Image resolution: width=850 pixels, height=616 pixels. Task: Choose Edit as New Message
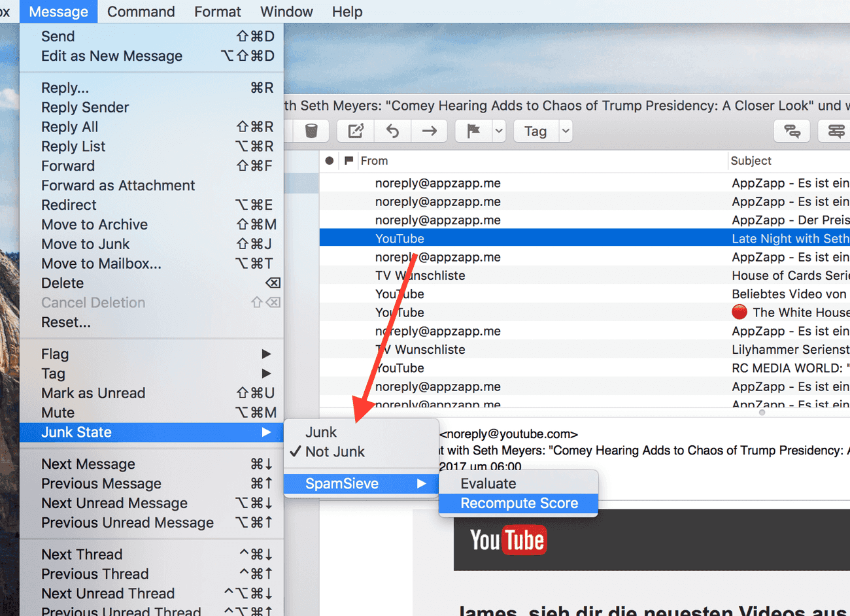[x=152, y=56]
